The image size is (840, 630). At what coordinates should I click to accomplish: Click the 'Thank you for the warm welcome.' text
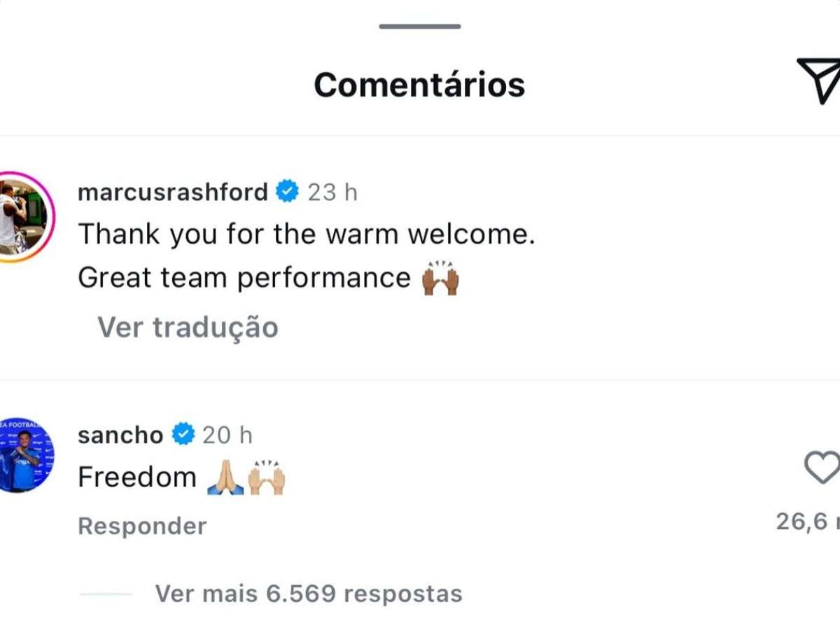(306, 233)
